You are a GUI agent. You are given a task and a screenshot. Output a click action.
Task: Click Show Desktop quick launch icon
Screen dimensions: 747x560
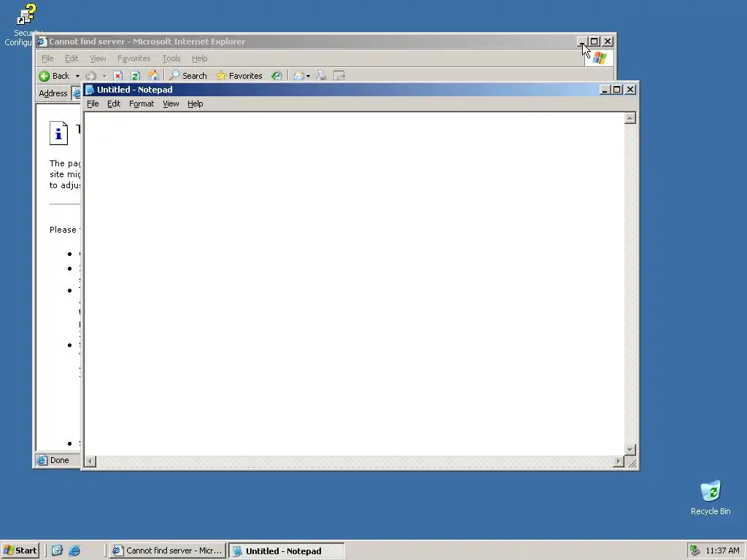(57, 551)
